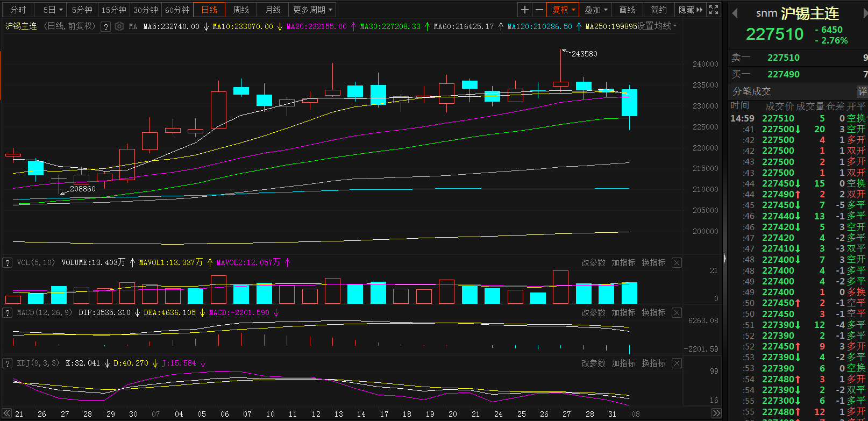
Task: Open MA settings gear icon
Action: 119,26
